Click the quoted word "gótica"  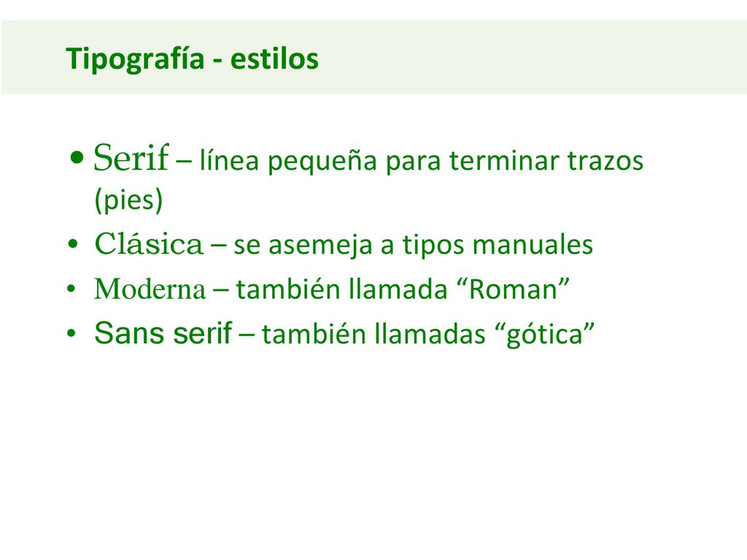pos(544,335)
